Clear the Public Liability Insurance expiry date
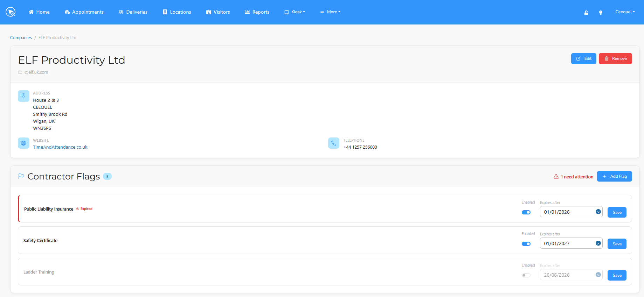The height and width of the screenshot is (297, 644). 598,212
